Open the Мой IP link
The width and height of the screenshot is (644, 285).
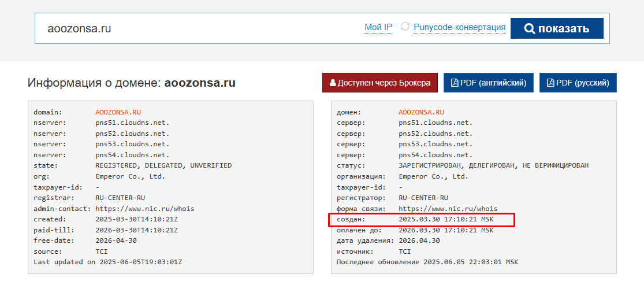378,28
